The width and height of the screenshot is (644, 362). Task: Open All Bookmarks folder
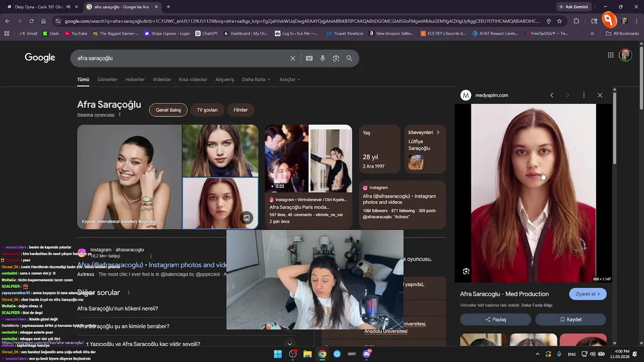click(x=622, y=34)
